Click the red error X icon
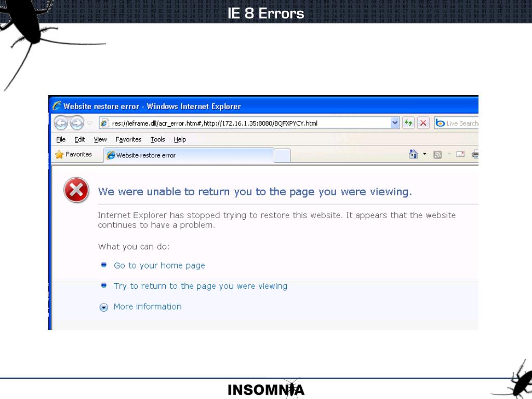Image resolution: width=532 pixels, height=399 pixels. [76, 190]
